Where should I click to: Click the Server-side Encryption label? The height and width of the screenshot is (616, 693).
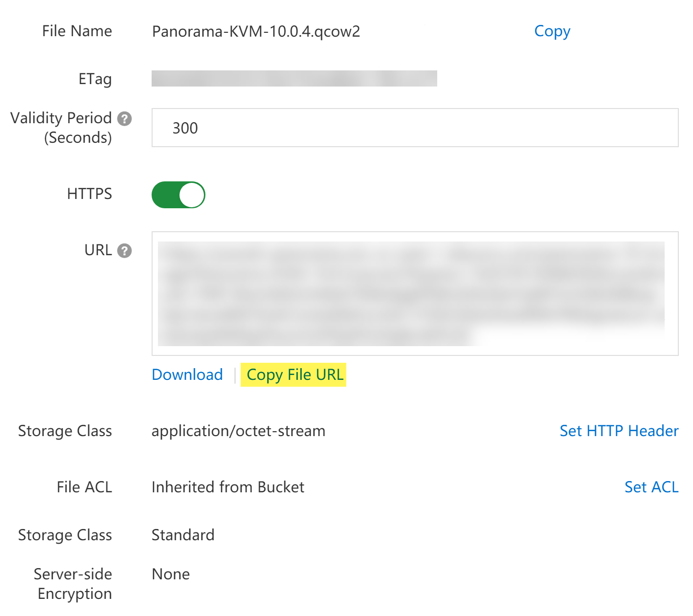pos(73,584)
